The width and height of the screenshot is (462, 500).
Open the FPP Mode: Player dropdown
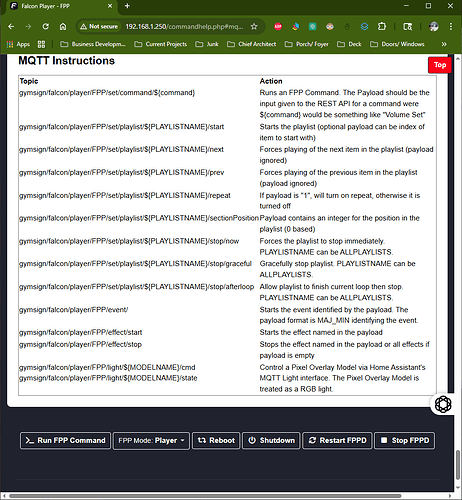(151, 441)
